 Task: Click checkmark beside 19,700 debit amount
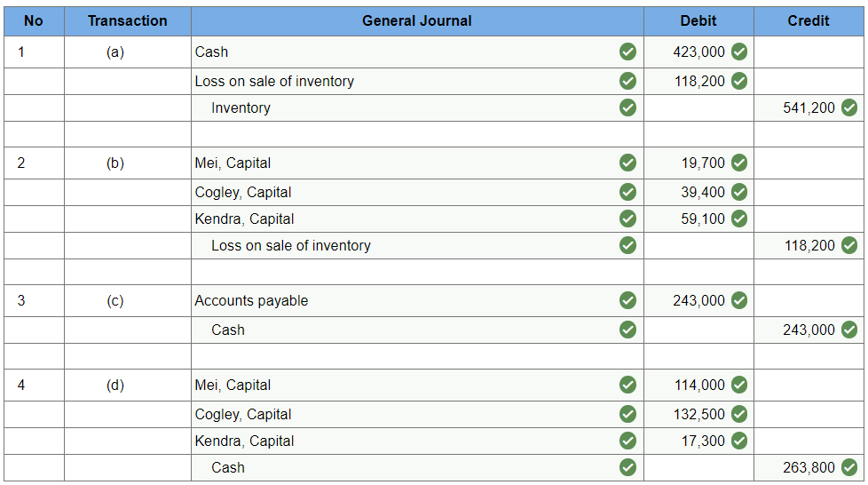pyautogui.click(x=739, y=163)
